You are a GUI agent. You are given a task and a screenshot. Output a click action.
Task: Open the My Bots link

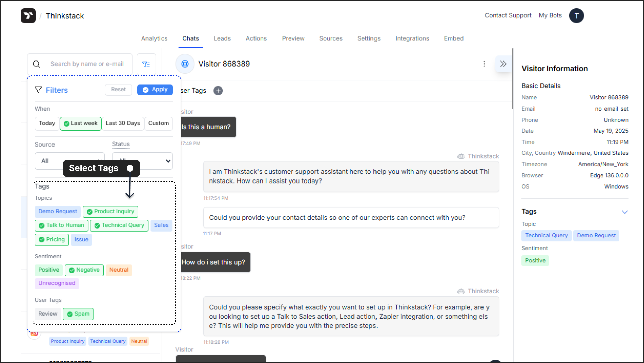point(550,15)
